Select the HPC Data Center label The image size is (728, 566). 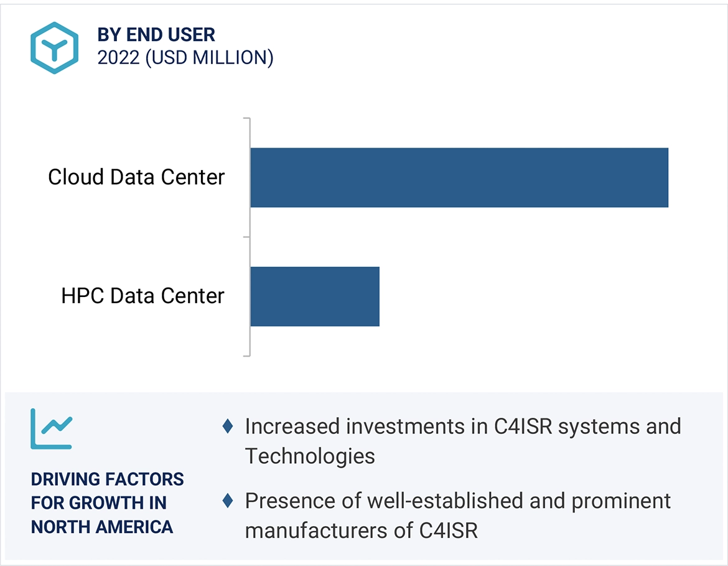[x=142, y=296]
